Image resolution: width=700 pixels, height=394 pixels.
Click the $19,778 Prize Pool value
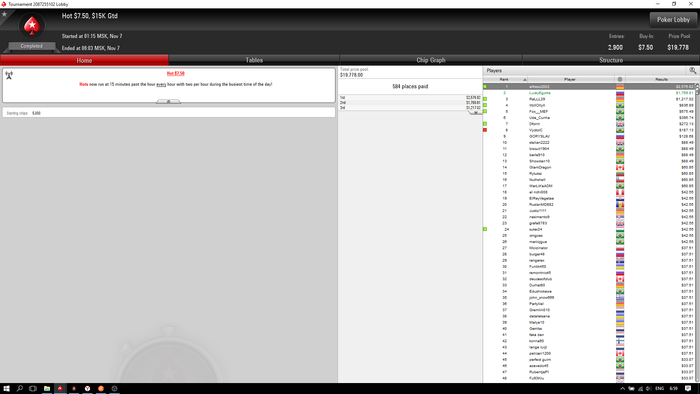tap(678, 47)
